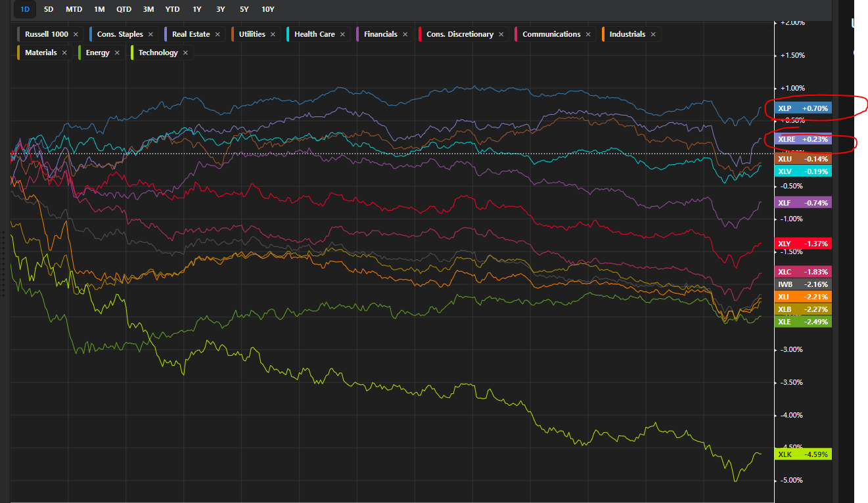Select the YTD time range

[x=172, y=9]
